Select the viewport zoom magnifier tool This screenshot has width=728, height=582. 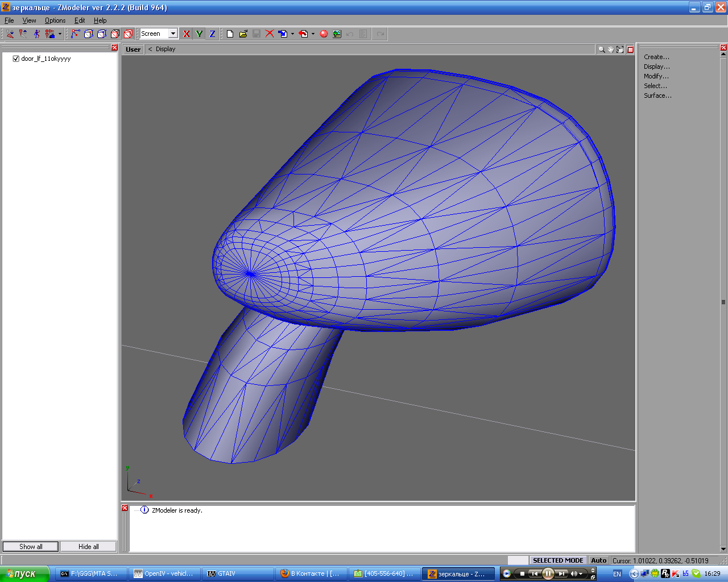point(601,49)
